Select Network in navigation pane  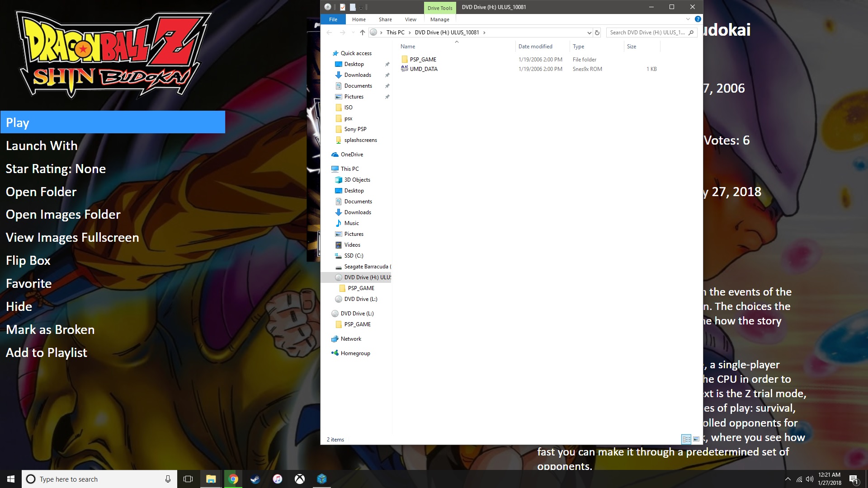(351, 339)
